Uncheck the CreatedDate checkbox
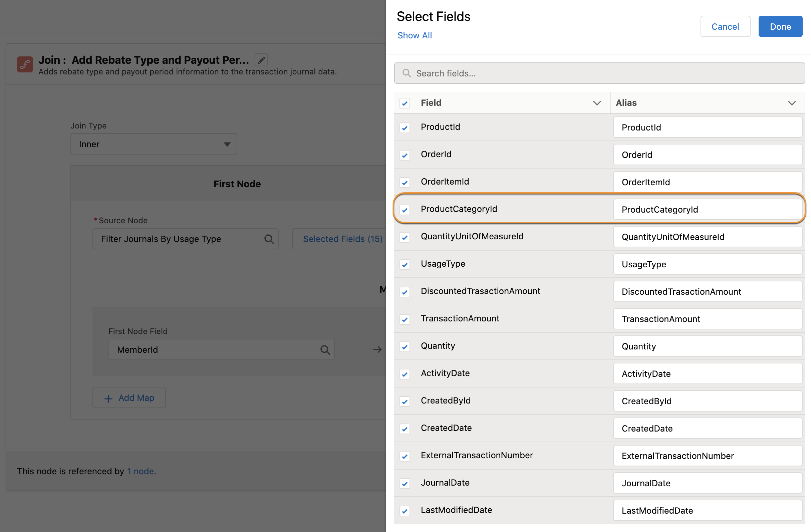Image resolution: width=811 pixels, height=532 pixels. point(405,429)
